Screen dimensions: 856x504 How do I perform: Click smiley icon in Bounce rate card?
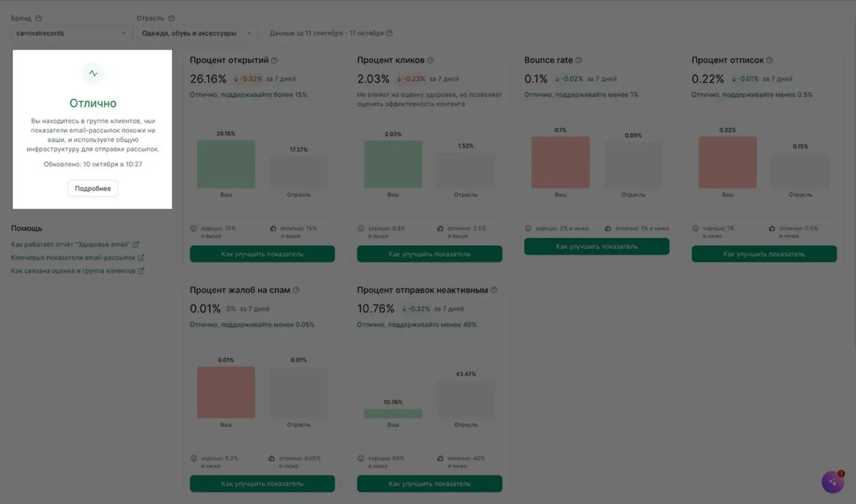point(528,228)
